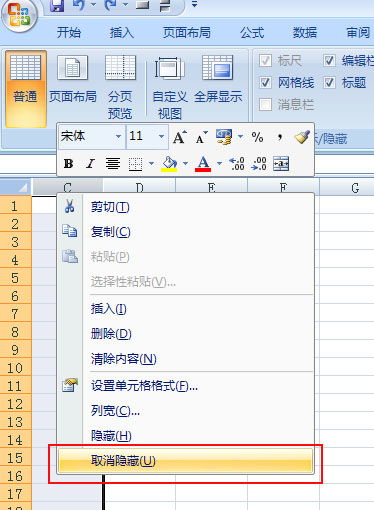Redo the last action

111,5
